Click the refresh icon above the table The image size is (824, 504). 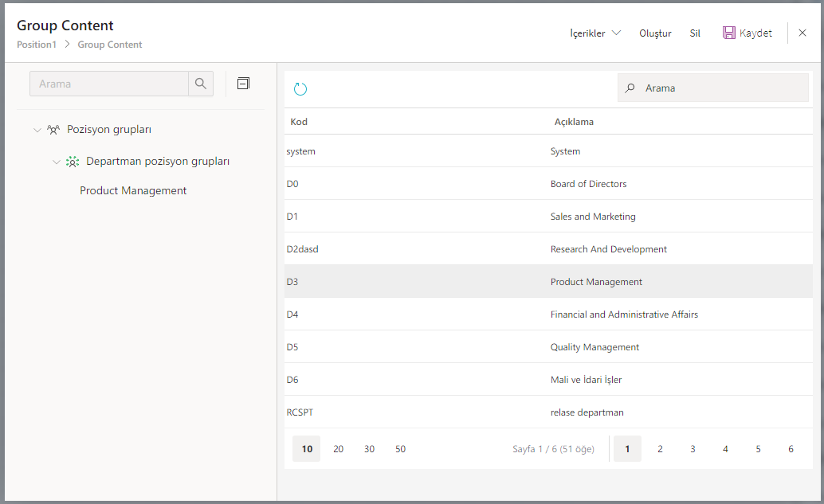point(300,89)
